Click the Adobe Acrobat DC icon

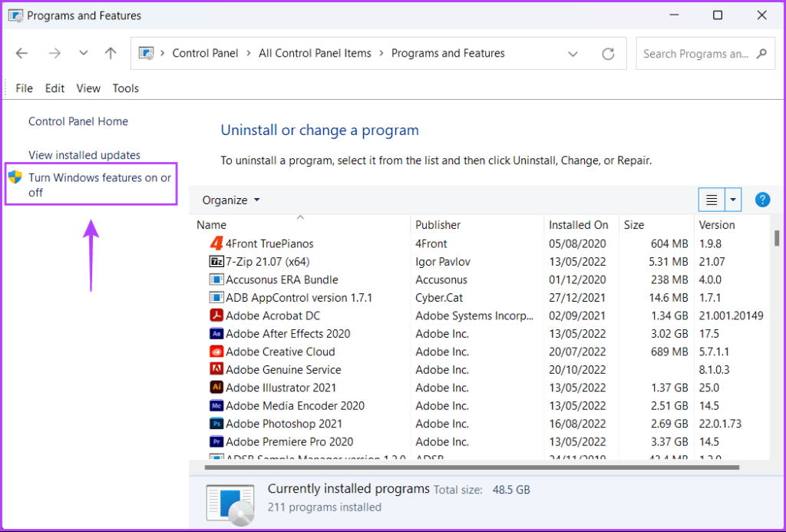[x=216, y=316]
